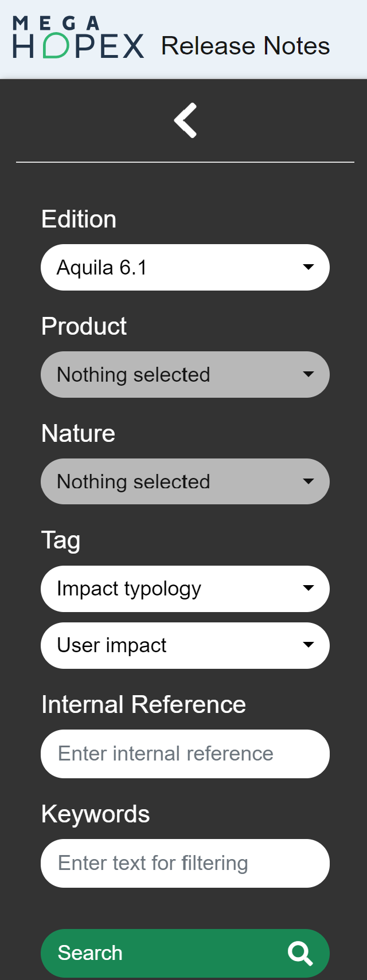The width and height of the screenshot is (367, 980).
Task: Click the Tag section label
Action: pos(60,539)
